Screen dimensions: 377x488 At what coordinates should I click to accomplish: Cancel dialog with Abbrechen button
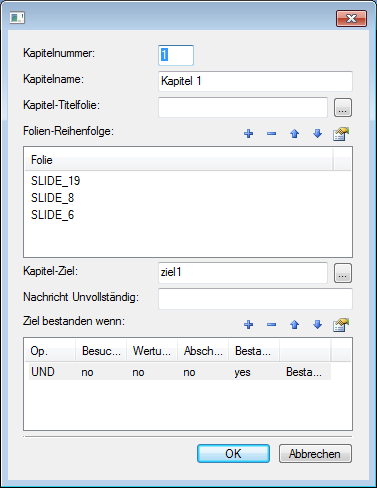[315, 454]
